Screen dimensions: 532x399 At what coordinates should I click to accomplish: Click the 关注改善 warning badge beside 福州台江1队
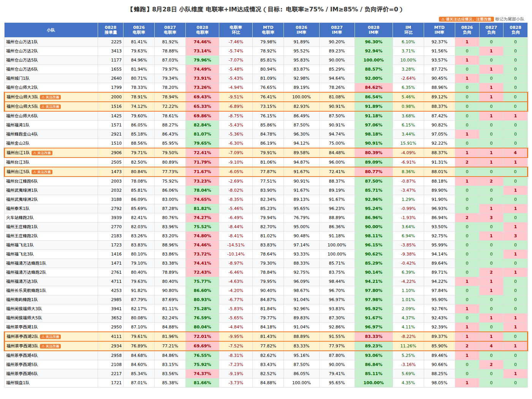(x=42, y=153)
